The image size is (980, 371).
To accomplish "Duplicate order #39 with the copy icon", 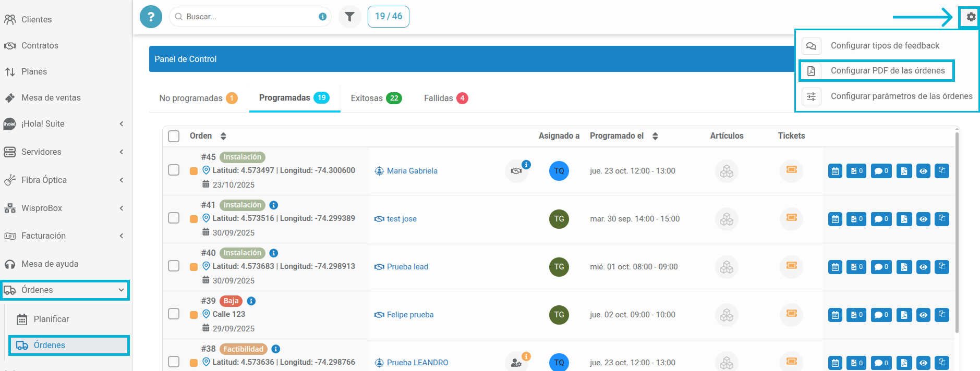I will pos(942,314).
